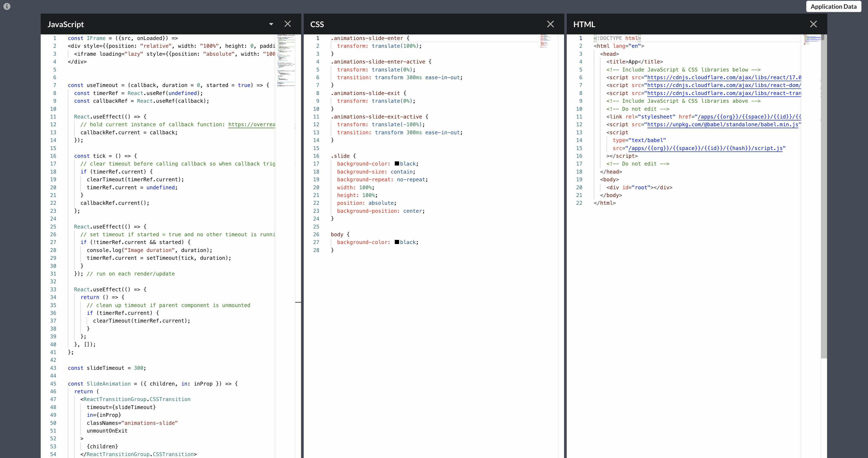Viewport: 868px width, 458px height.
Task: Open the react-tran cdnjs script link
Action: [x=724, y=93]
